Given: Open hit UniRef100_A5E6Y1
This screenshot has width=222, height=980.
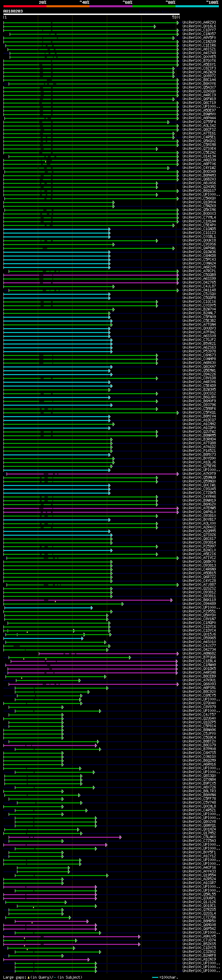Looking at the screenshot, I should (199, 65).
